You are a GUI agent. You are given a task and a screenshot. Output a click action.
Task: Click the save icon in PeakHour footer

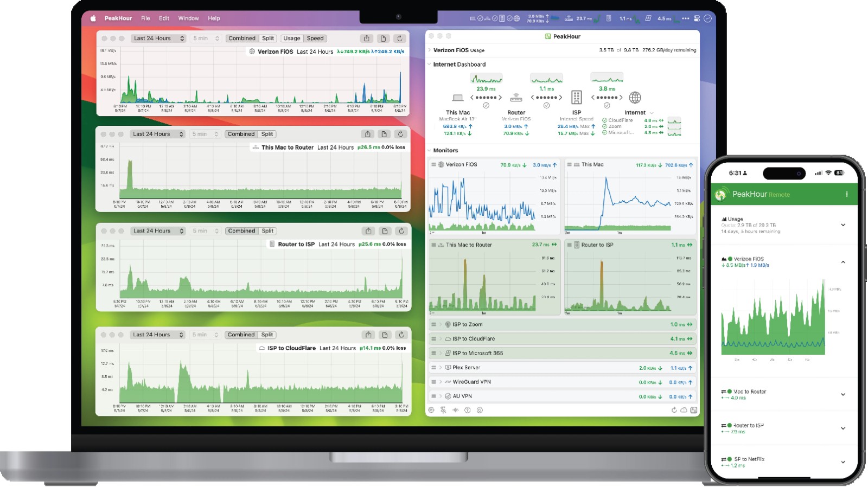pos(693,411)
